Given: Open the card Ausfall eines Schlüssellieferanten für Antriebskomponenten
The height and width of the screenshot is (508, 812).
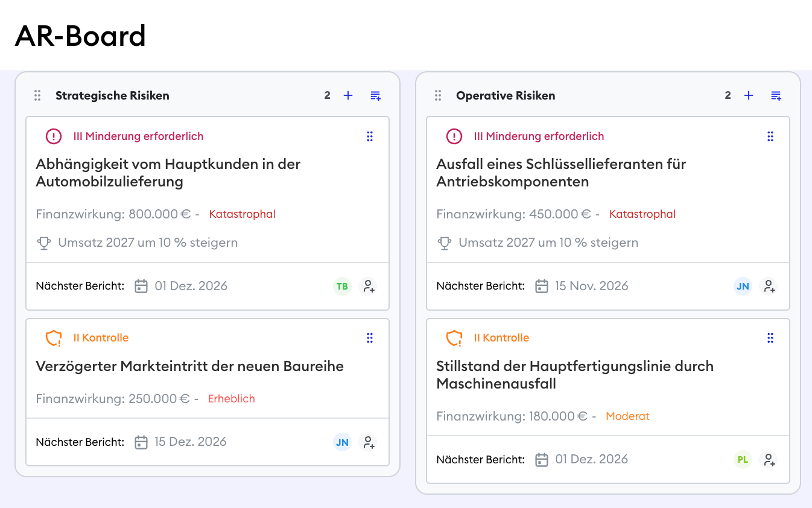Looking at the screenshot, I should coord(561,173).
